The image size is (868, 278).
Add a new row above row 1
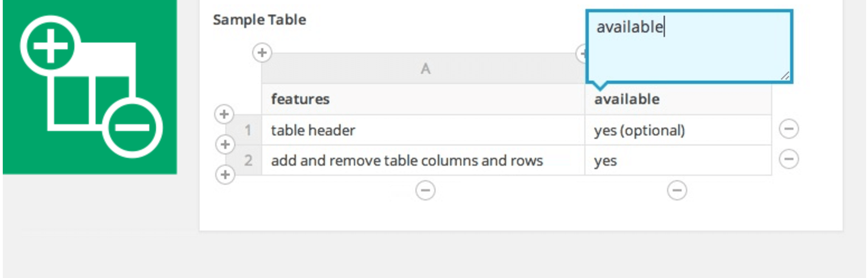[224, 114]
